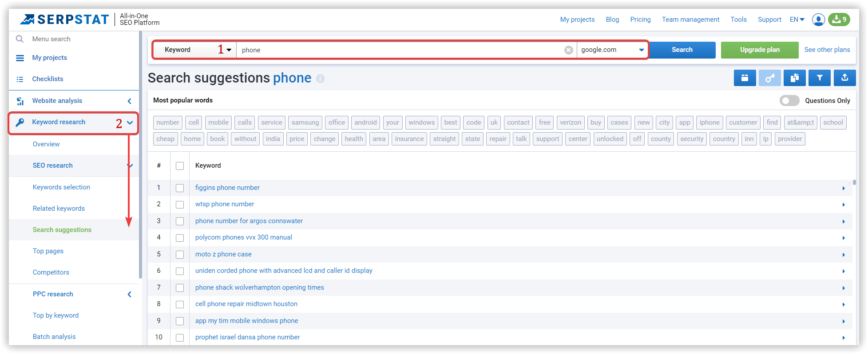This screenshot has width=868, height=354.
Task: Click the calendar toolbar button
Action: point(745,78)
